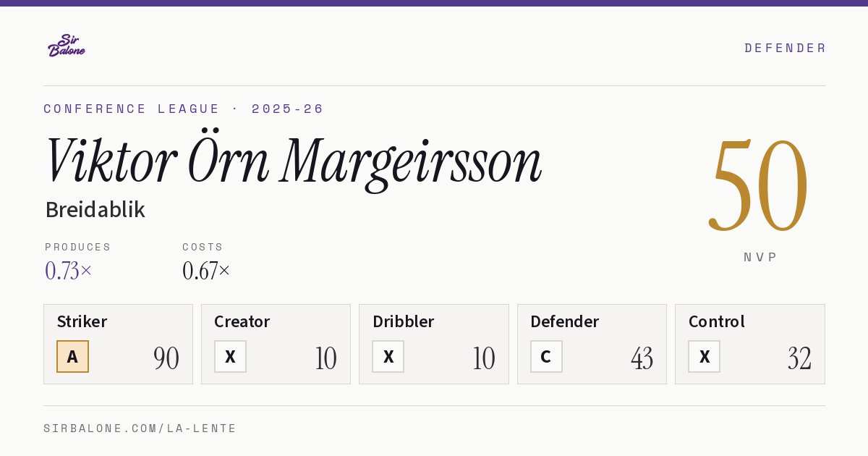The width and height of the screenshot is (868, 456).
Task: Click the Control score 32
Action: point(799,358)
